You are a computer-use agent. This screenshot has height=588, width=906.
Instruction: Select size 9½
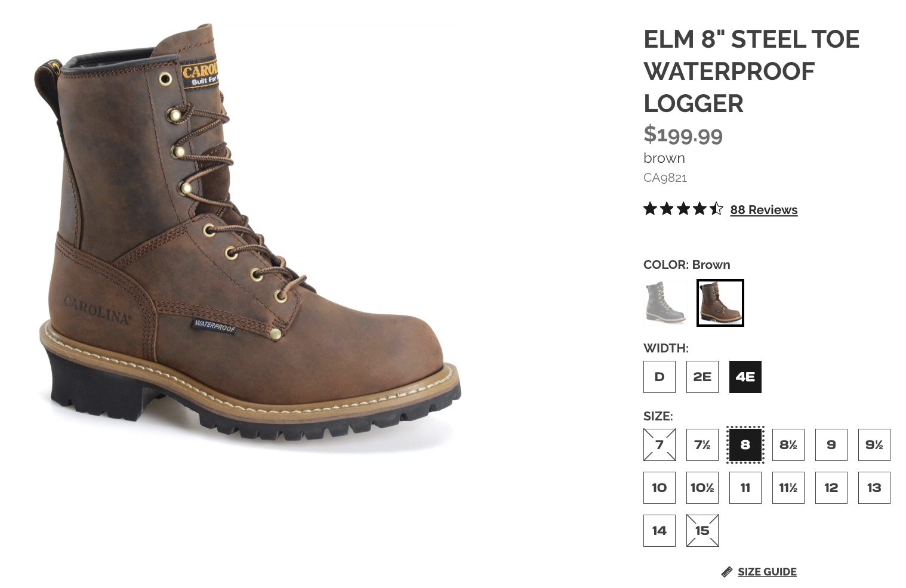click(874, 445)
